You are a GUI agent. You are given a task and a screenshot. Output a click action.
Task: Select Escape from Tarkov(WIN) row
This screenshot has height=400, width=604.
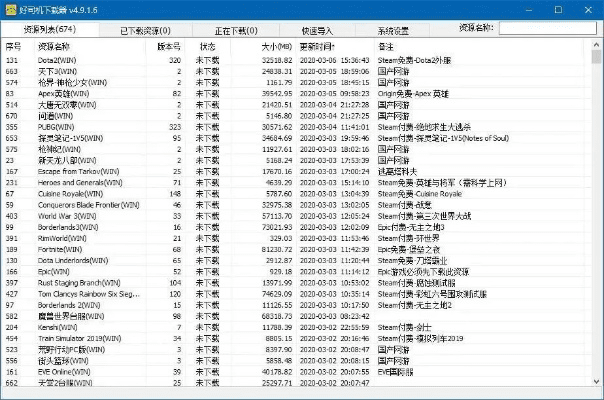297,171
